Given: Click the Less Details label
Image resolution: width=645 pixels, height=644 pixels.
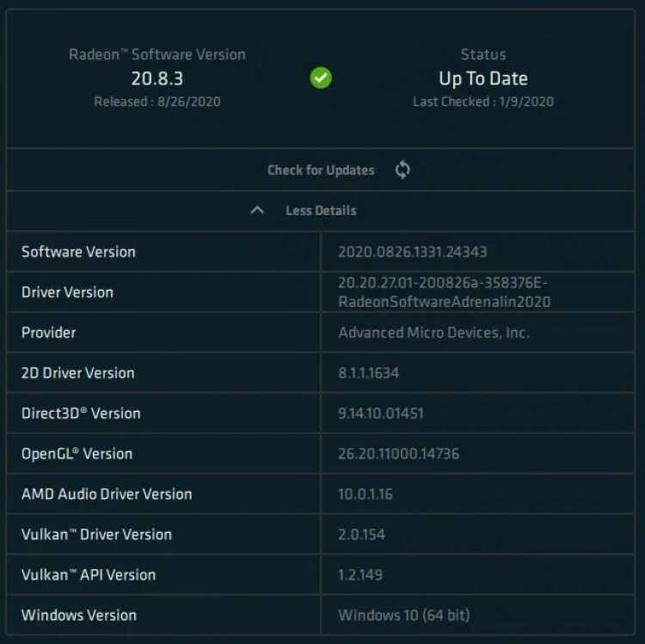Looking at the screenshot, I should [321, 211].
